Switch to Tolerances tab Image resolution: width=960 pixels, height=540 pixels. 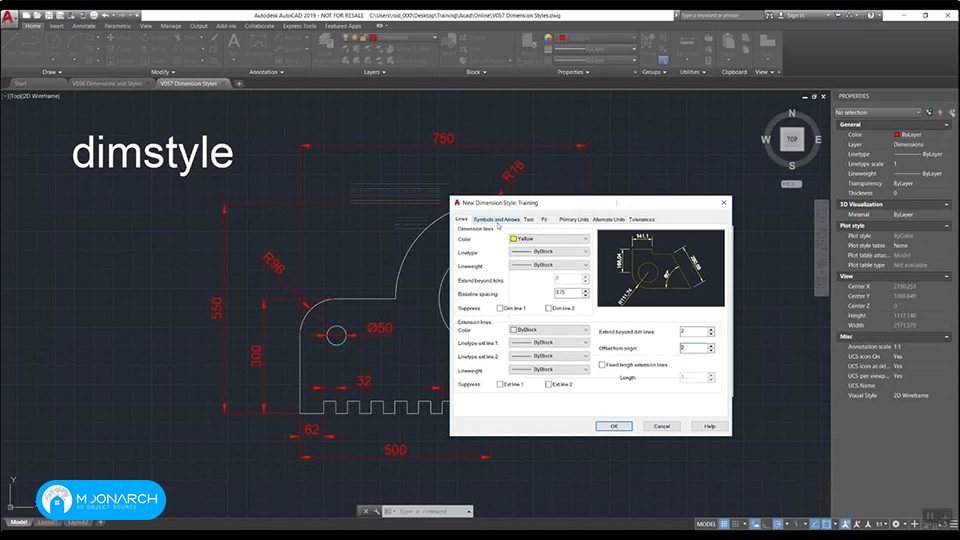[x=642, y=219]
